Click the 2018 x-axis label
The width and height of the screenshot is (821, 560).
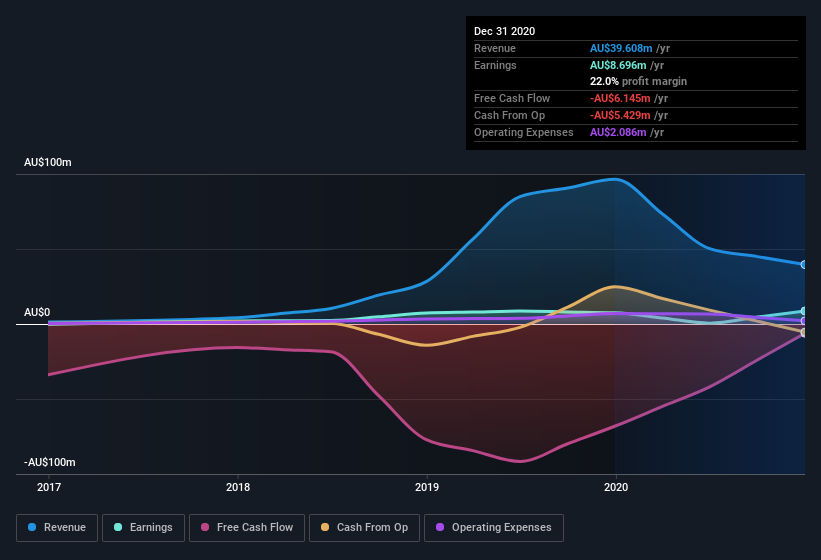click(x=238, y=487)
